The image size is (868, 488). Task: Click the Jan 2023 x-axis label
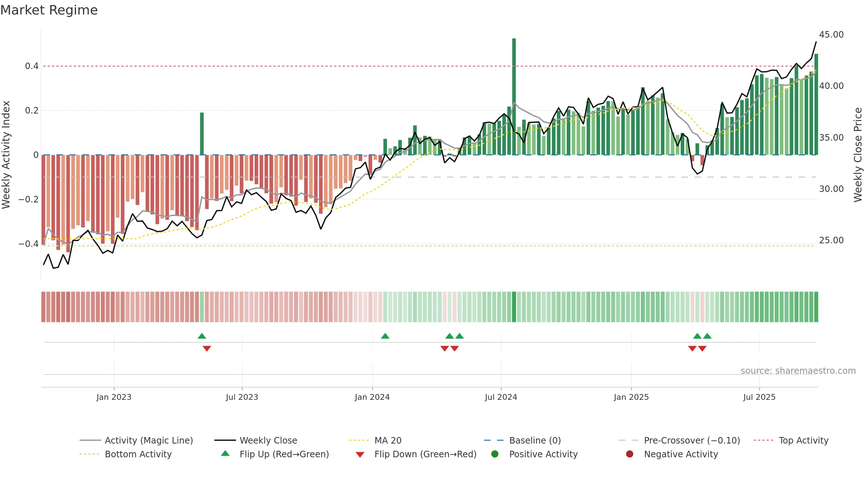coord(114,397)
